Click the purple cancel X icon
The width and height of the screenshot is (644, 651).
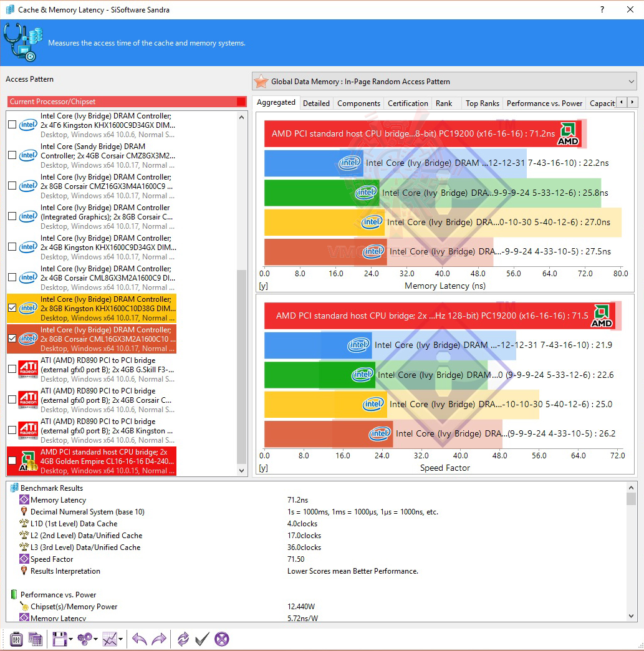tap(222, 639)
